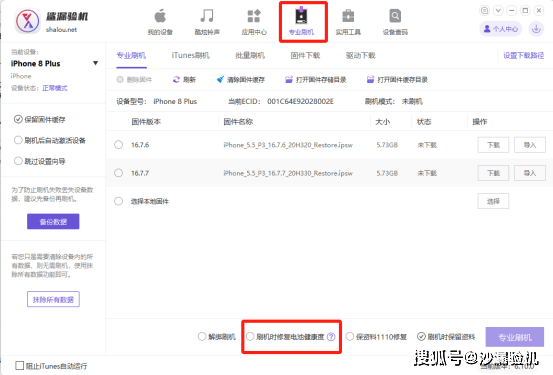Select the 解绑刷机 radio option
553x375 pixels.
tap(202, 337)
